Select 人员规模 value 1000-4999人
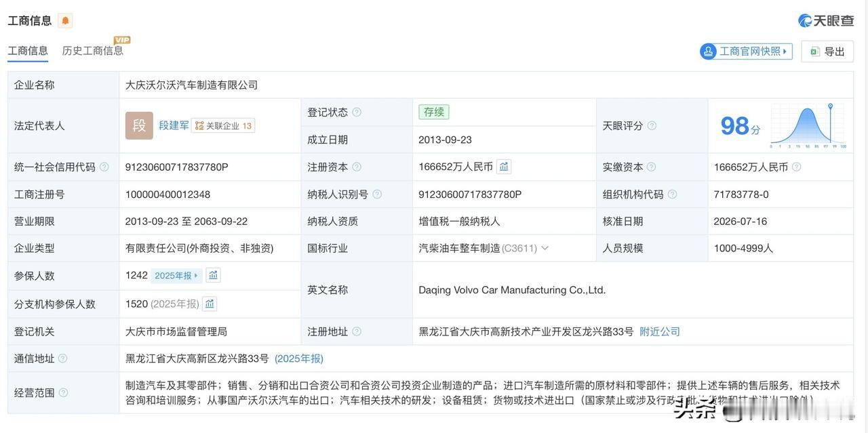The height and width of the screenshot is (433, 868). [x=743, y=248]
